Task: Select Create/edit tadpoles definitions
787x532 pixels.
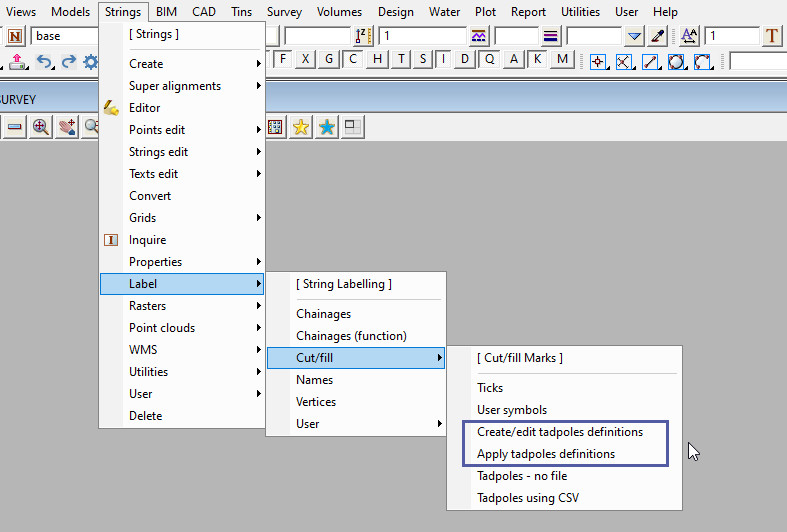Action: pos(559,432)
